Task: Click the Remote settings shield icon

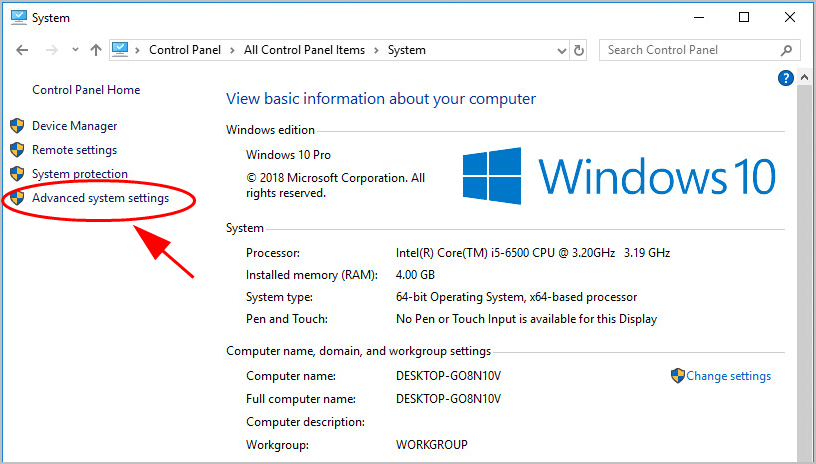Action: coord(17,149)
